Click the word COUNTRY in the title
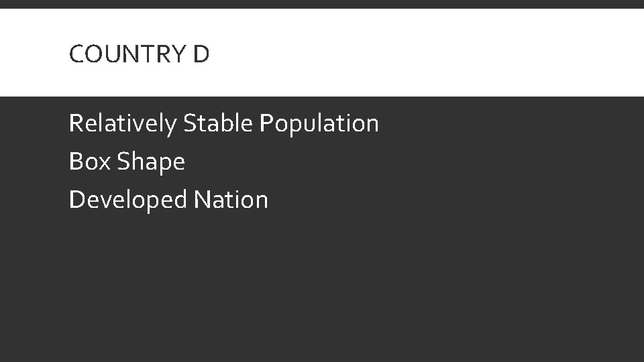644x362 pixels. click(x=127, y=54)
